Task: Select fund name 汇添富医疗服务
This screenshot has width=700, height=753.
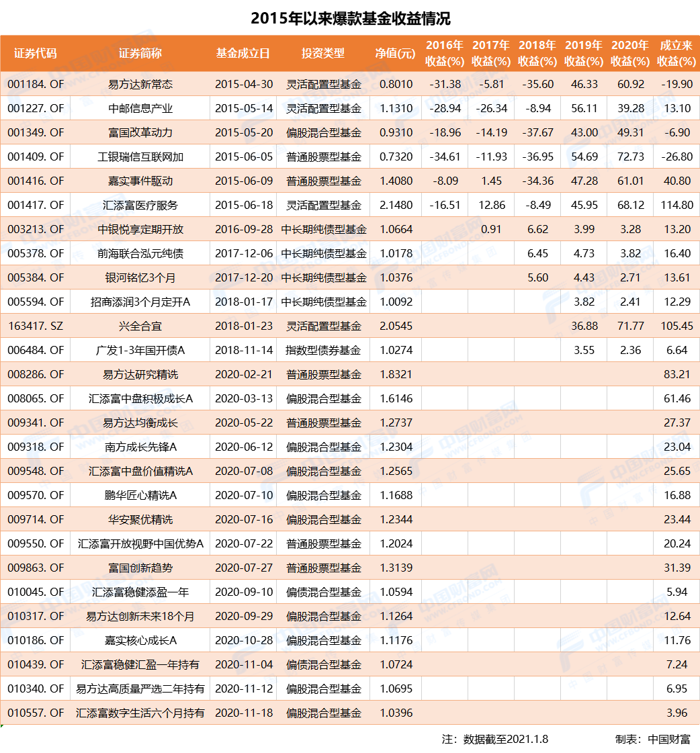Action: point(140,205)
